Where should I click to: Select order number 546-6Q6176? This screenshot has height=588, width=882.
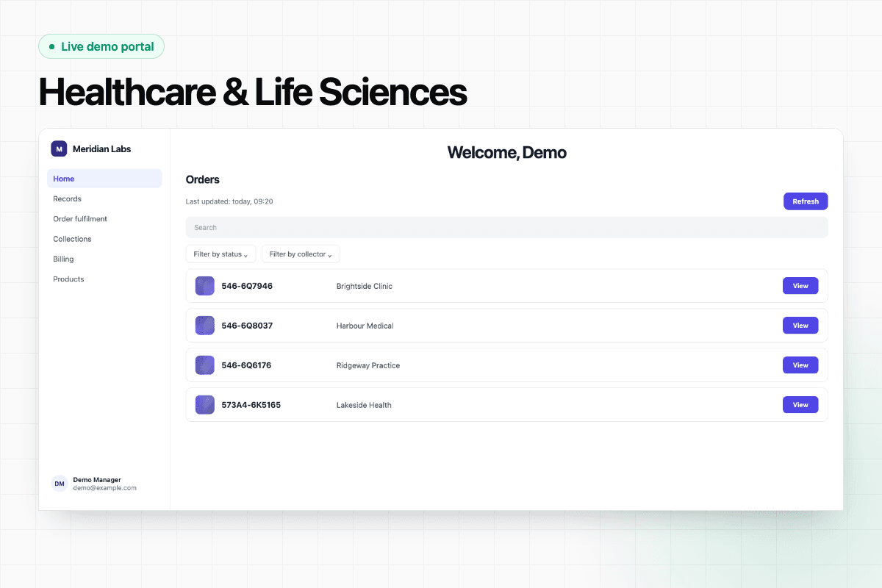246,365
